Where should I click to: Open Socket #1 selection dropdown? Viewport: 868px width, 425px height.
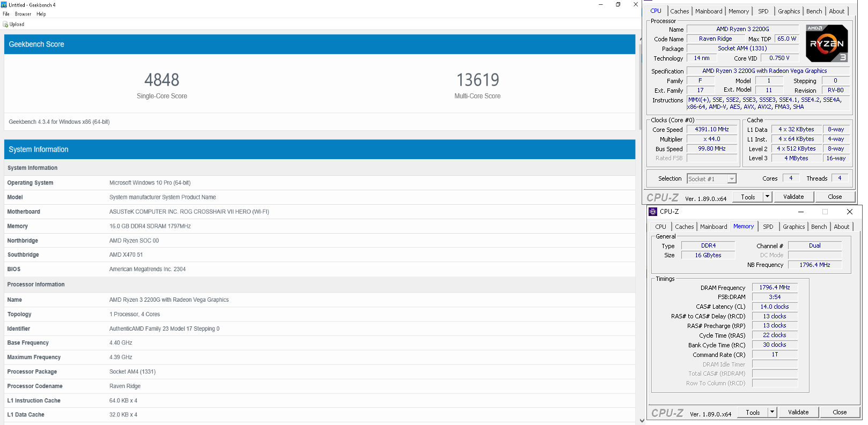[712, 179]
